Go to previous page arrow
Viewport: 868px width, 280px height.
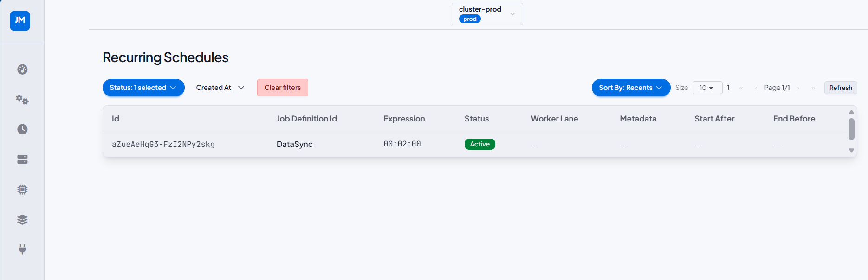756,88
